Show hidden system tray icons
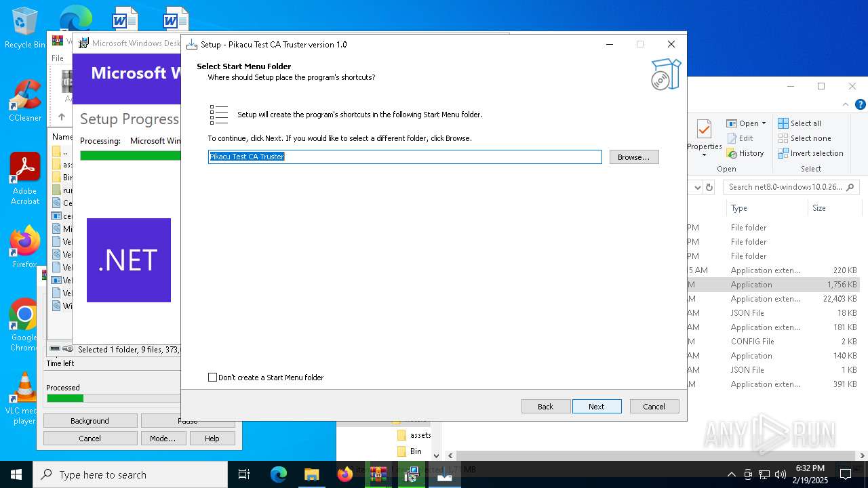Image resolution: width=868 pixels, height=488 pixels. 731,474
